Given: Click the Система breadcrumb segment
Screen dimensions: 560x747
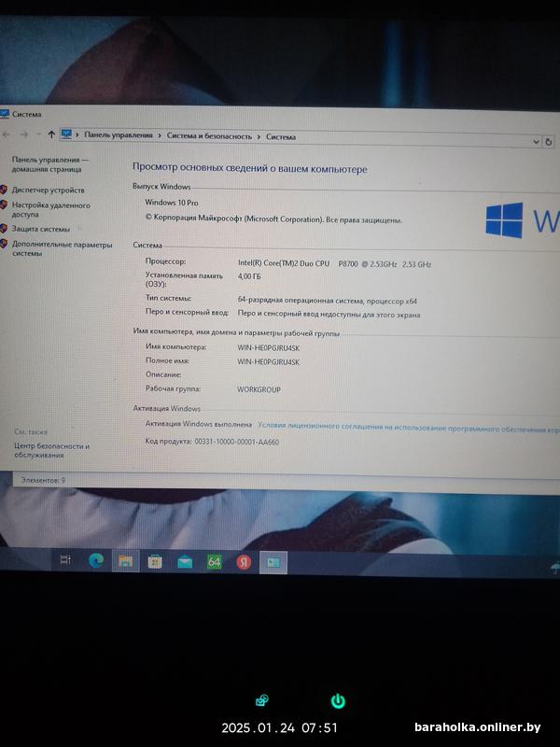Looking at the screenshot, I should pyautogui.click(x=281, y=136).
